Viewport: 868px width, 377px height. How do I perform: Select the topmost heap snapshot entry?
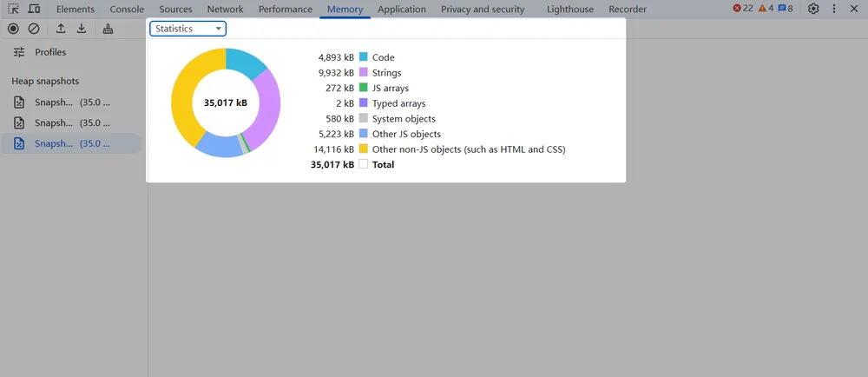71,103
